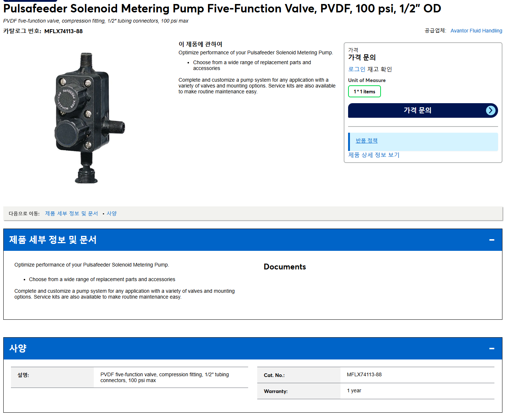Click the Documents heading
This screenshot has height=420, width=505.
click(x=285, y=267)
